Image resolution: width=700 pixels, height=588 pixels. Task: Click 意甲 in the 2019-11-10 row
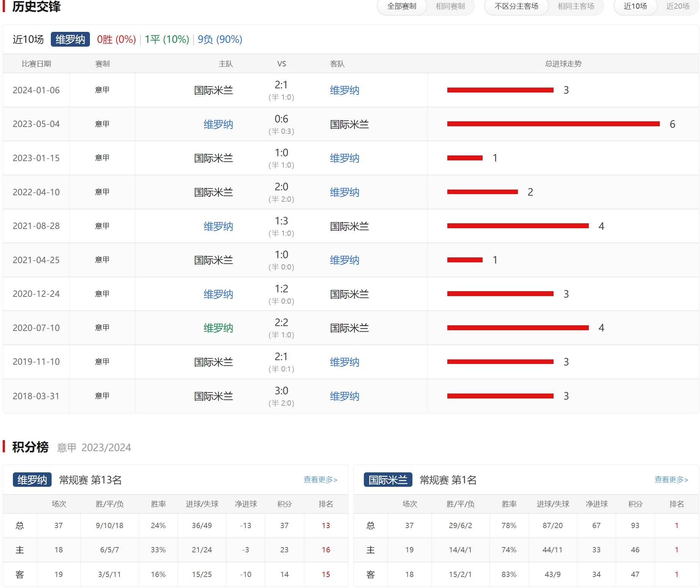tap(102, 362)
